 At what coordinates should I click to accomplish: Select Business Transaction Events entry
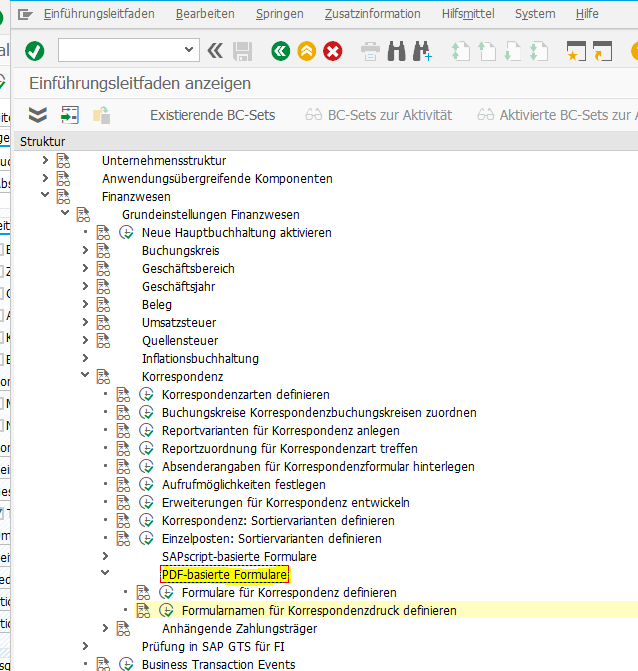point(219,664)
